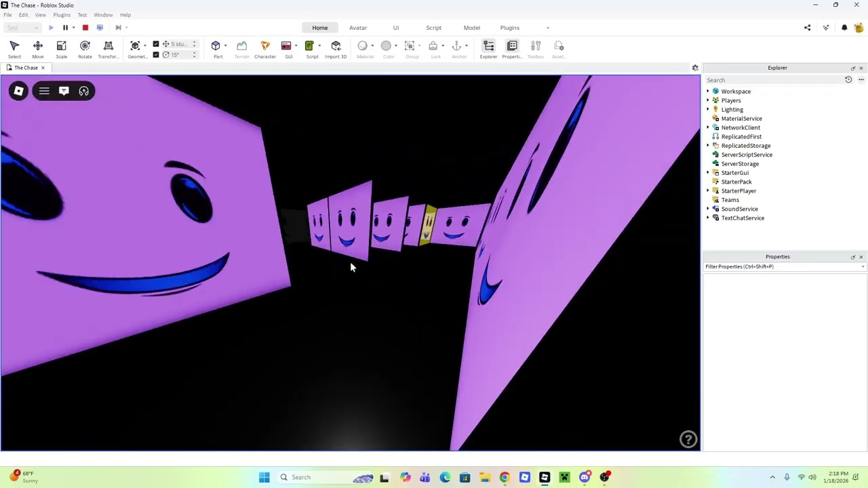Expand the SoundService tree node
The height and width of the screenshot is (488, 868).
tap(708, 209)
